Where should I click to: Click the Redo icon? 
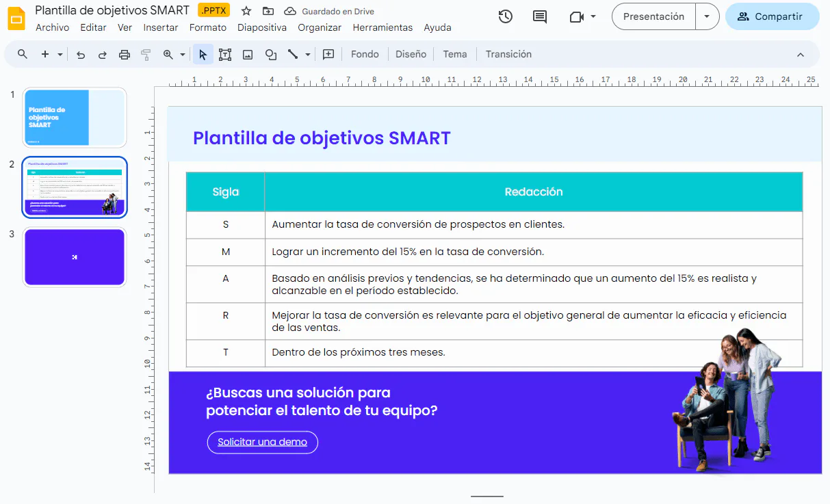tap(101, 54)
